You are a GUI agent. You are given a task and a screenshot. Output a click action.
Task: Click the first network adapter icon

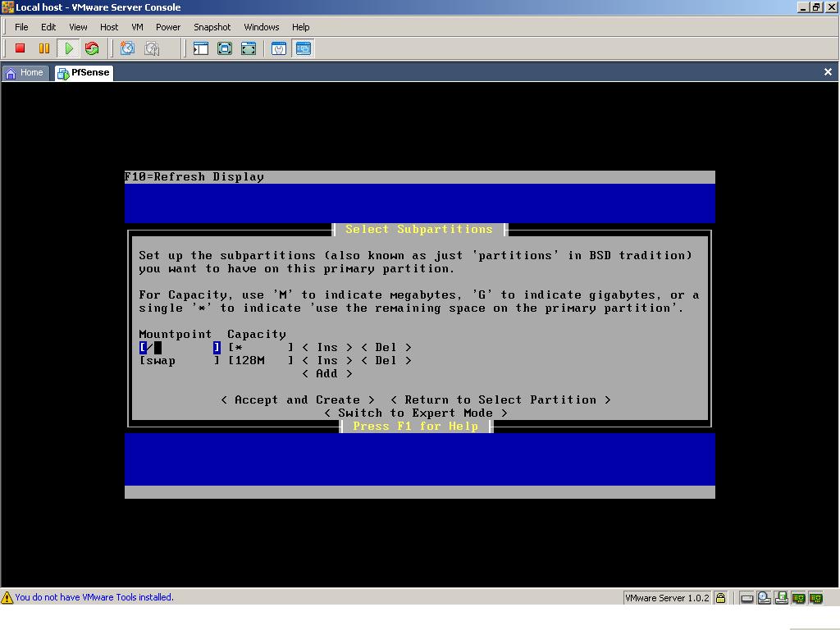(798, 598)
